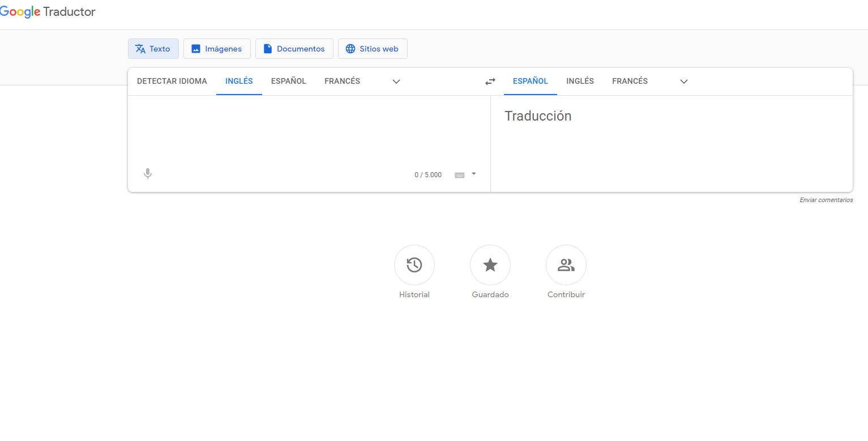Image resolution: width=868 pixels, height=441 pixels.
Task: Click into the source text input area
Action: point(309,130)
